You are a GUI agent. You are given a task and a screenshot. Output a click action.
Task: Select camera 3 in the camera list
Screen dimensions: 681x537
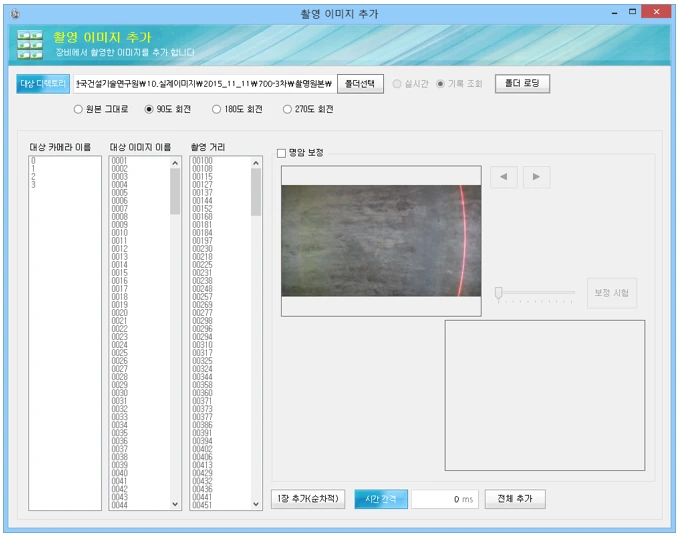[x=65, y=185]
